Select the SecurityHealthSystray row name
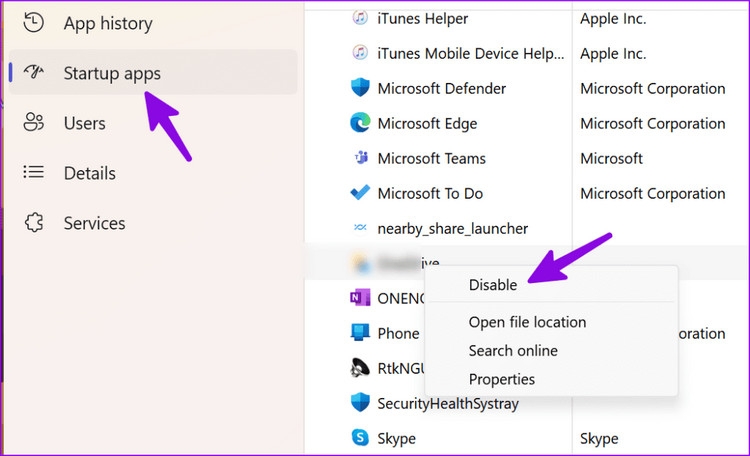 pos(448,404)
